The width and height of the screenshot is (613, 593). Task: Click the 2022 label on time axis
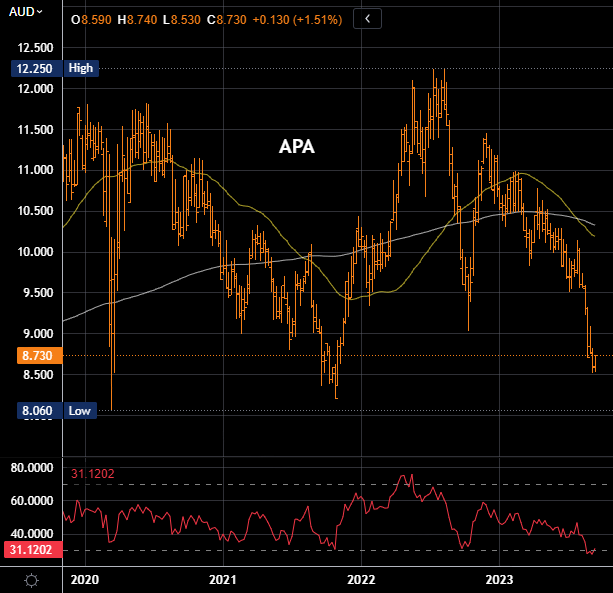[361, 579]
